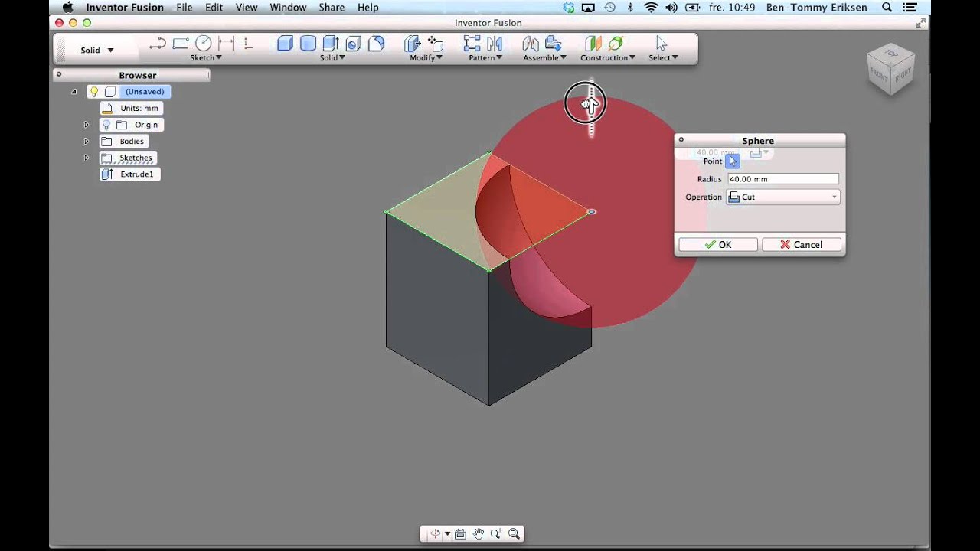Expand the Sketches tree node
This screenshot has height=551, width=980.
tap(86, 158)
